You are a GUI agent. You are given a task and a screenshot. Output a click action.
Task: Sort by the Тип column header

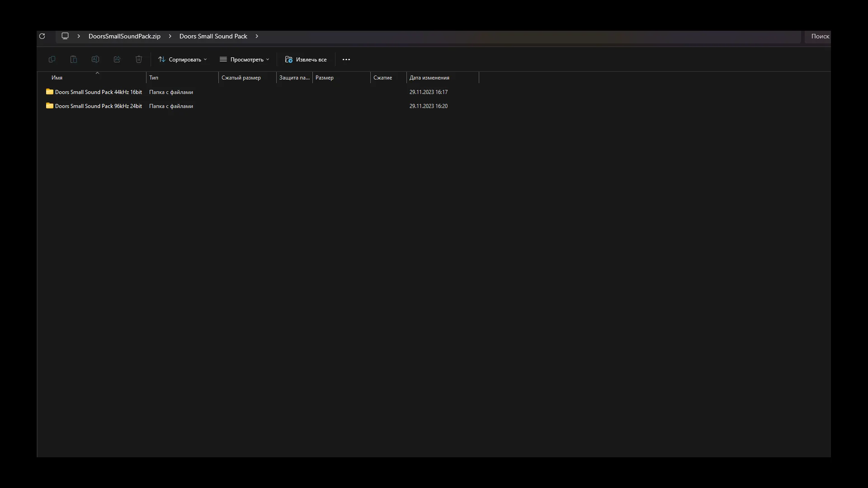pyautogui.click(x=154, y=78)
